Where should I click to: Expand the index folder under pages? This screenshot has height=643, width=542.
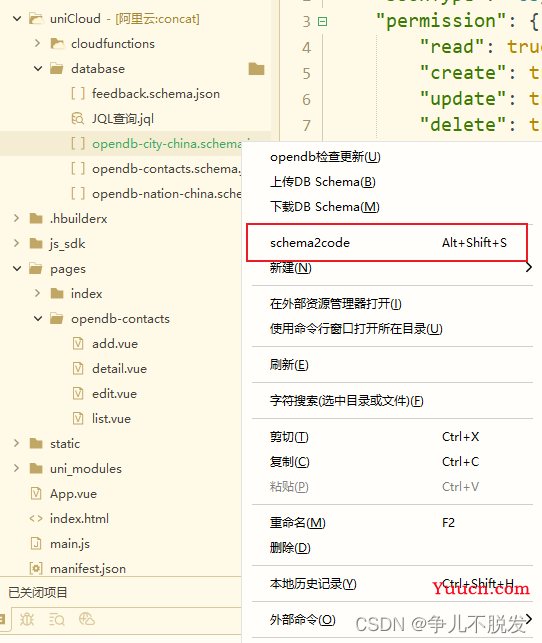[x=37, y=293]
